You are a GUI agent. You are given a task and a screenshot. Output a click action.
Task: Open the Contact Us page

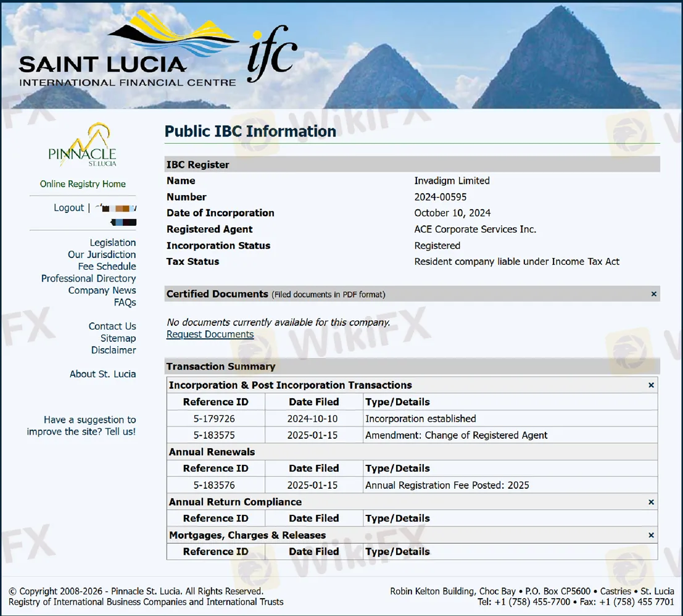point(112,327)
